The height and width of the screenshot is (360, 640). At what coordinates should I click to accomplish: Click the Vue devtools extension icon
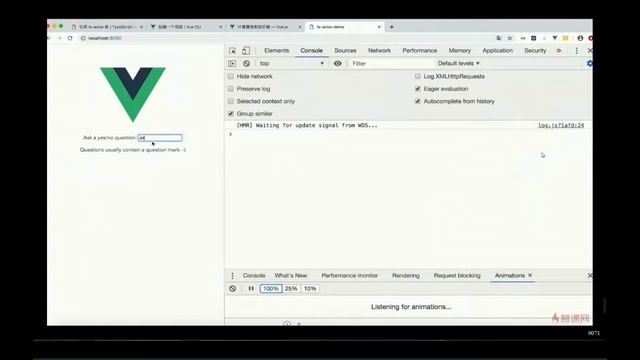555,38
